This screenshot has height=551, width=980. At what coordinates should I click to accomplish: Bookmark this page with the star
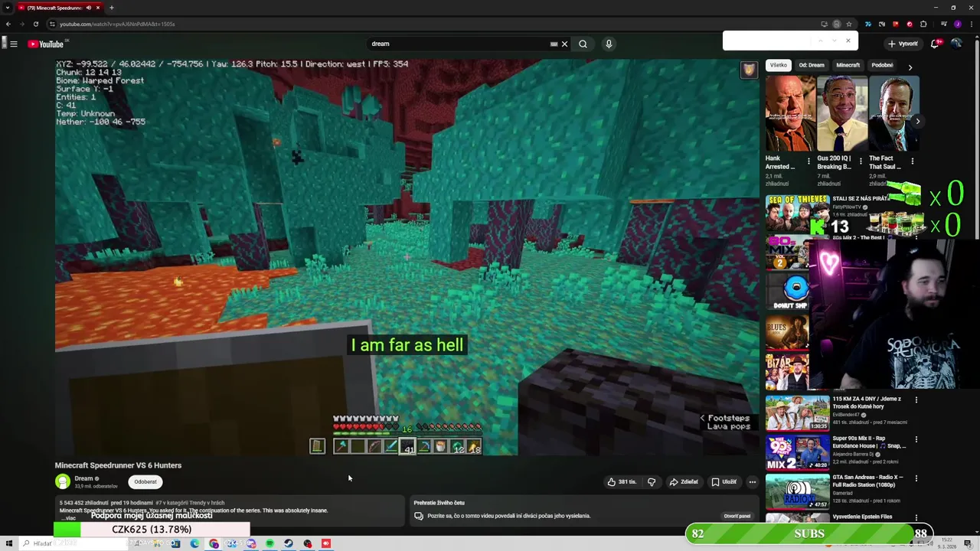848,24
